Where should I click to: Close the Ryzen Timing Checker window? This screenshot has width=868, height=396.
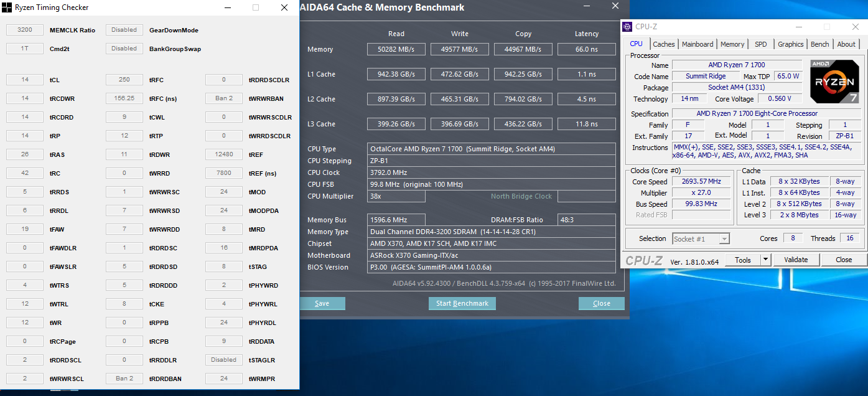pyautogui.click(x=284, y=7)
